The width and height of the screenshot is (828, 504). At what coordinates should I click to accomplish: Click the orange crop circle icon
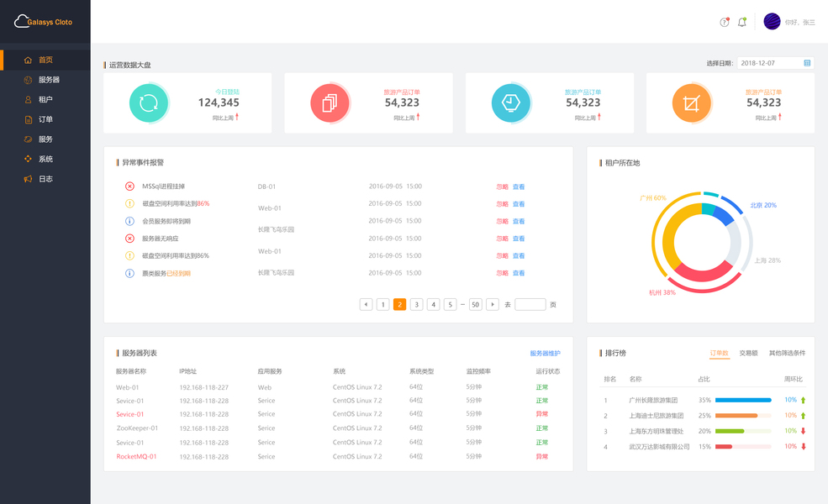691,103
